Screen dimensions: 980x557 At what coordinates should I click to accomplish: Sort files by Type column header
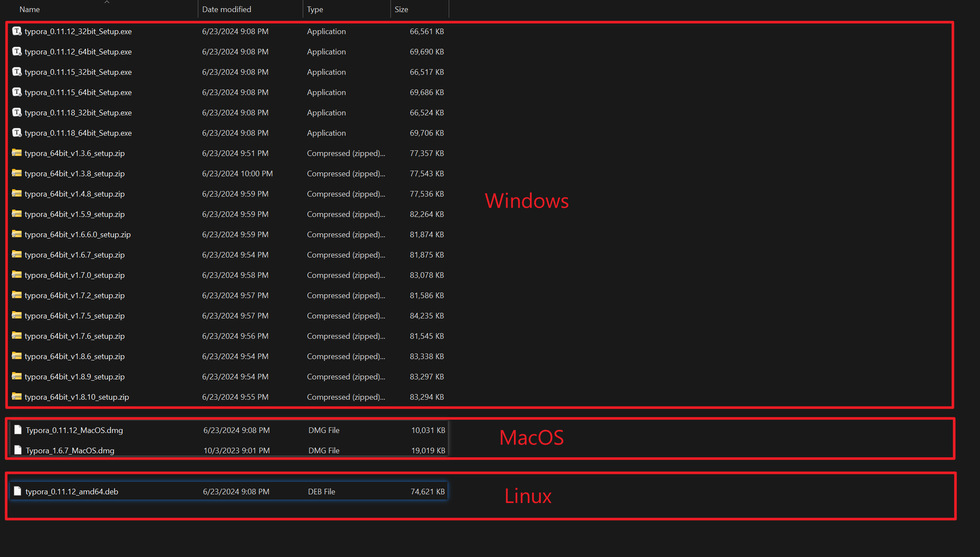pyautogui.click(x=315, y=10)
